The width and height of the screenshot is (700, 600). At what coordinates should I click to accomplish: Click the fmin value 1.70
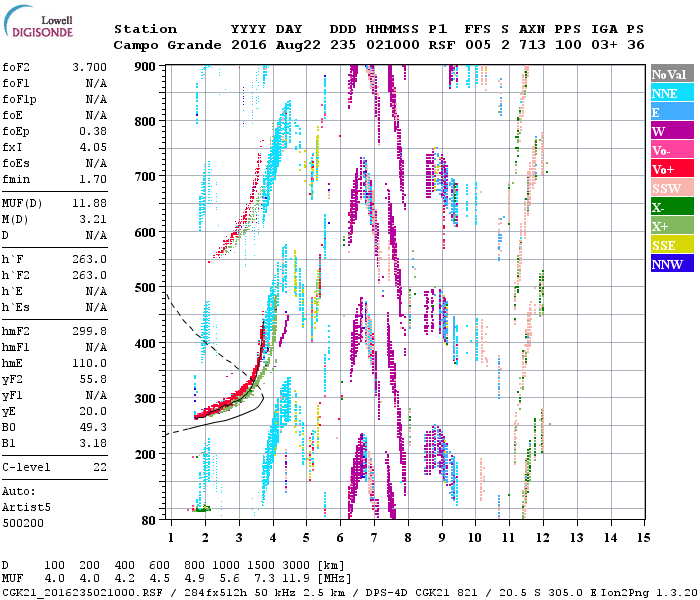[x=93, y=179]
